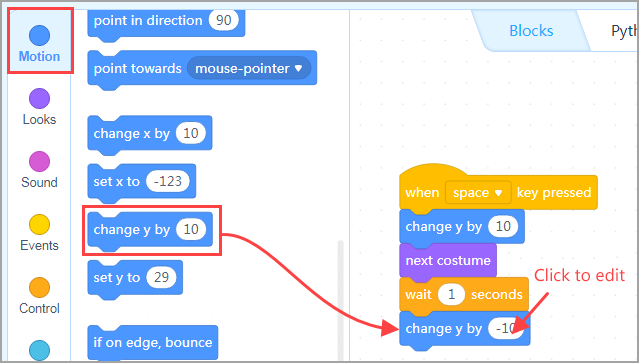
Task: Edit the 90 value in point in direction
Action: pyautogui.click(x=223, y=20)
